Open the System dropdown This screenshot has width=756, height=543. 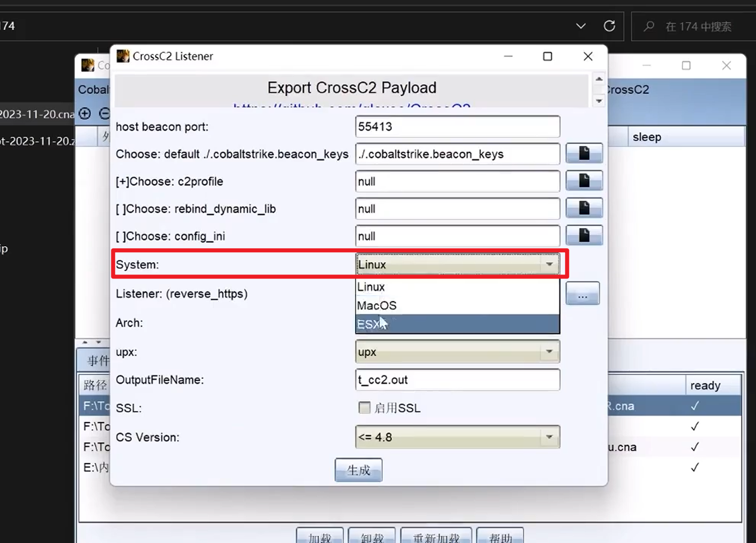click(x=458, y=264)
